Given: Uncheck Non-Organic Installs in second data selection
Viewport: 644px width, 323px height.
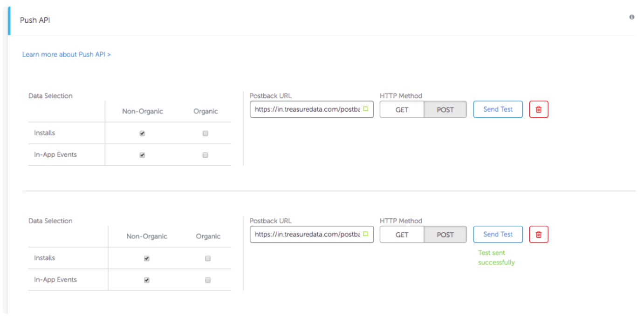Looking at the screenshot, I should tap(147, 258).
